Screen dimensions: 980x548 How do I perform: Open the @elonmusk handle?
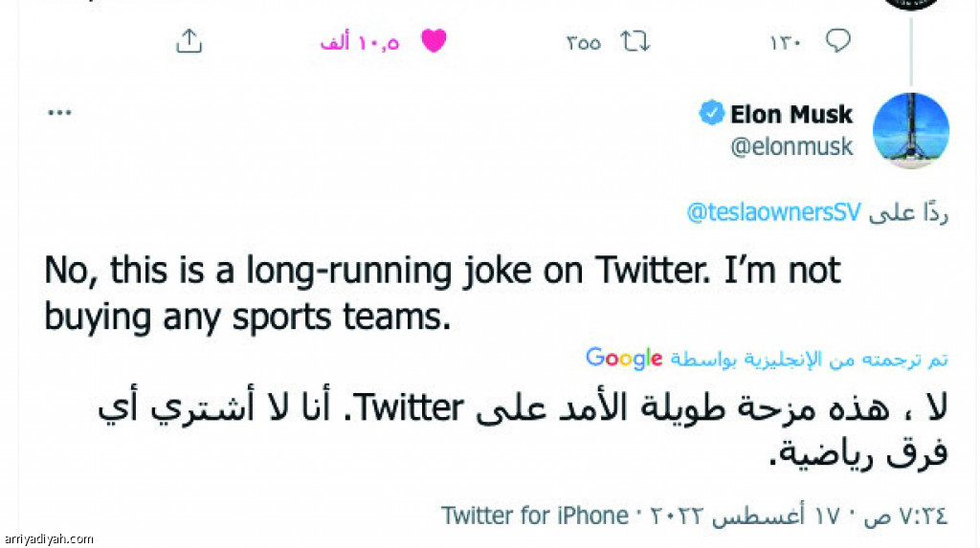[x=791, y=147]
